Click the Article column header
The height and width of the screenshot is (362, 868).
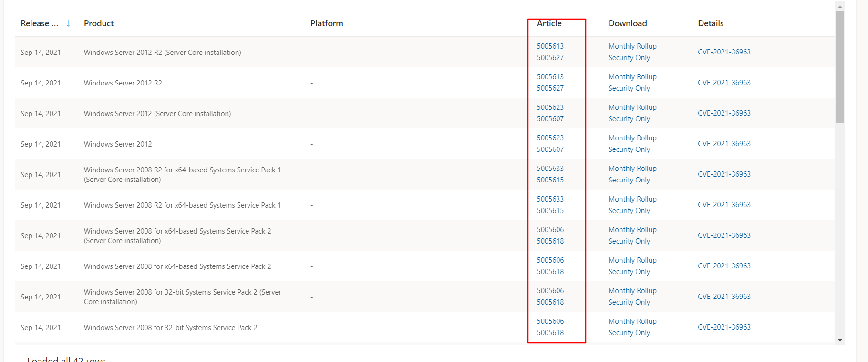549,23
